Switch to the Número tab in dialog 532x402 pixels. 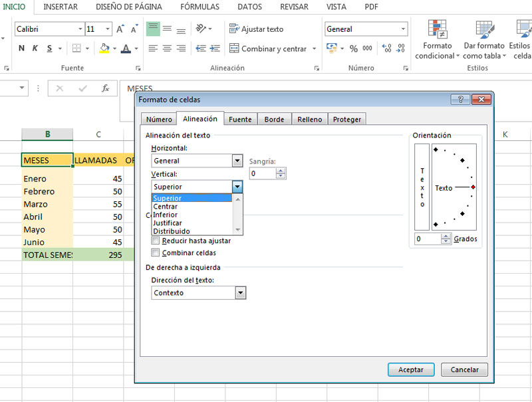pyautogui.click(x=159, y=120)
